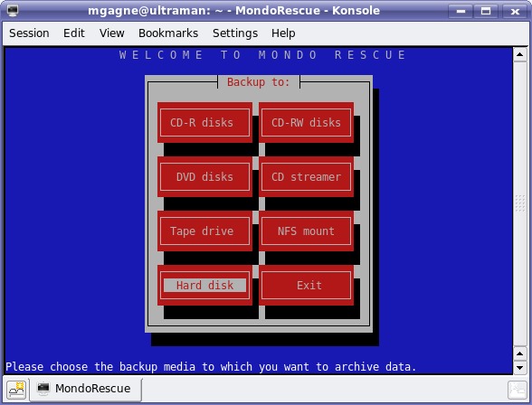
Task: Click the second up arrow near the scrollbar bottom
Action: 519,353
